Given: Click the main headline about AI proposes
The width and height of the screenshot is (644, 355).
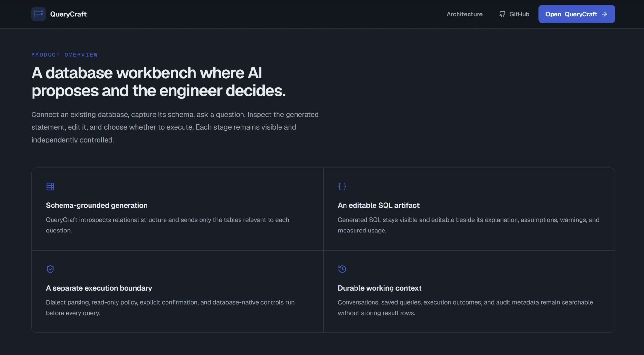Looking at the screenshot, I should pos(158,82).
